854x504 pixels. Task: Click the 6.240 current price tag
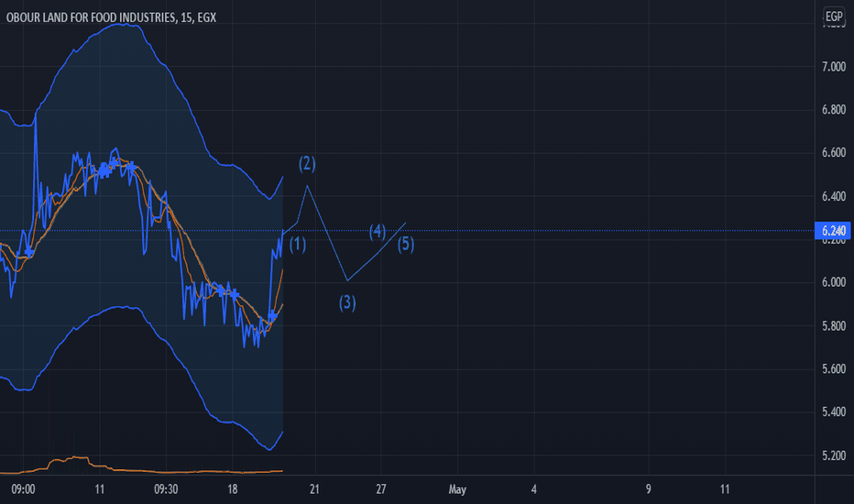coord(833,231)
